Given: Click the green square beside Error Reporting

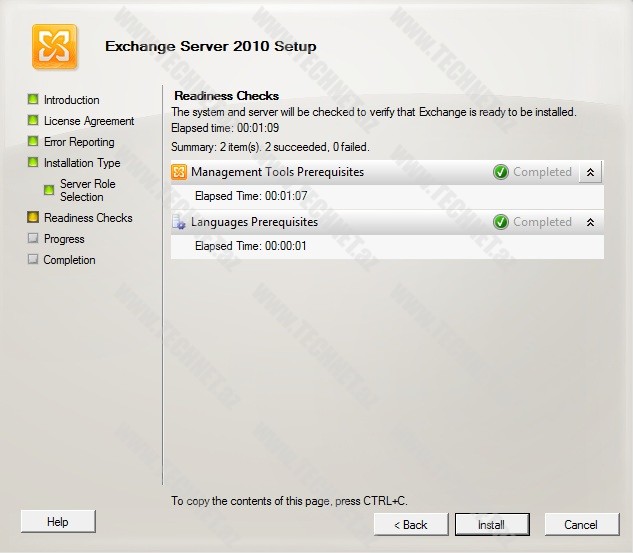Looking at the screenshot, I should [x=33, y=141].
